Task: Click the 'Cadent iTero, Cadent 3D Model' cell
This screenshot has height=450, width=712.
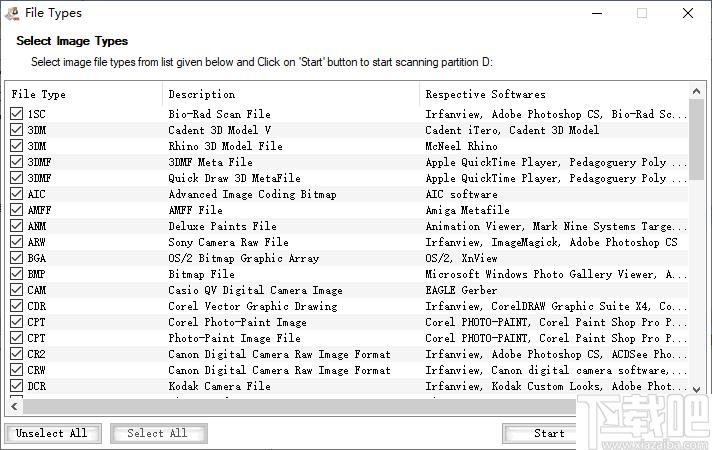Action: 512,130
